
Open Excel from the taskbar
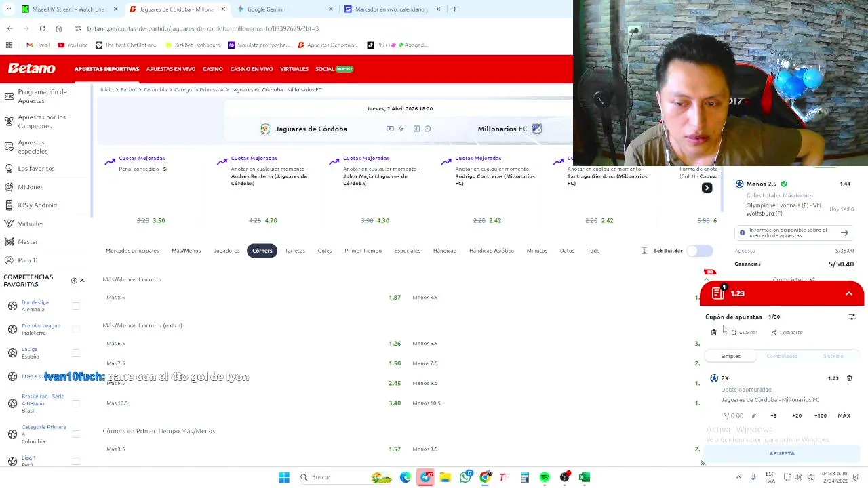click(585, 477)
